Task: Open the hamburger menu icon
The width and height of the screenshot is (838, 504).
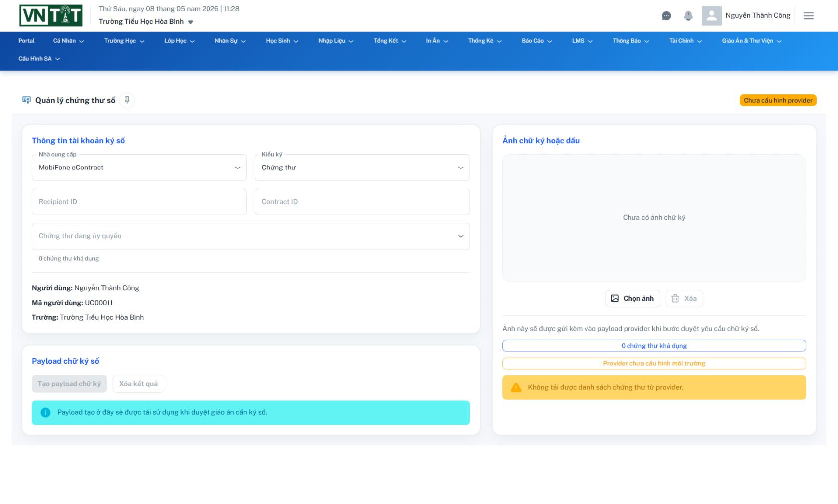Action: coord(809,16)
